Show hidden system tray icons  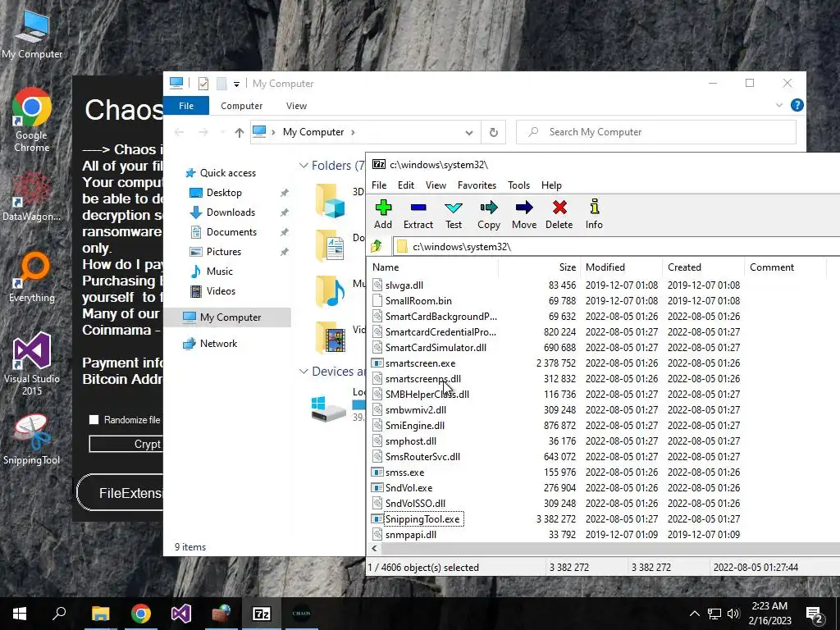tap(694, 614)
